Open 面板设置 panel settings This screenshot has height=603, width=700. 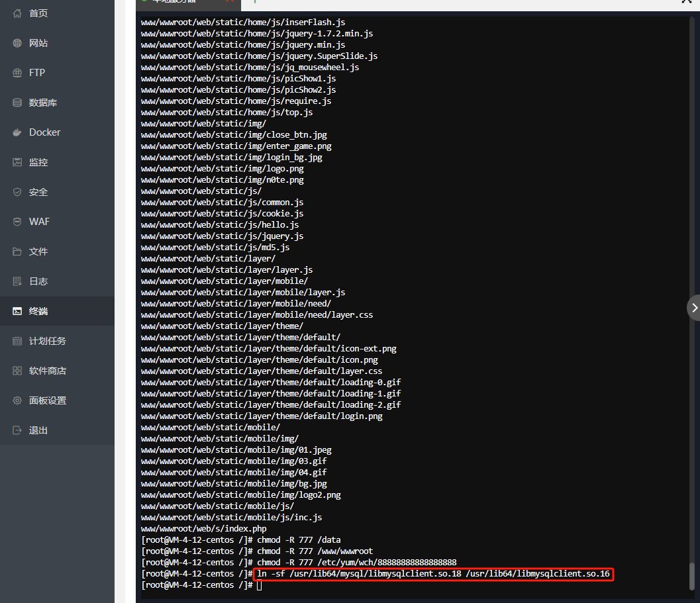[47, 400]
